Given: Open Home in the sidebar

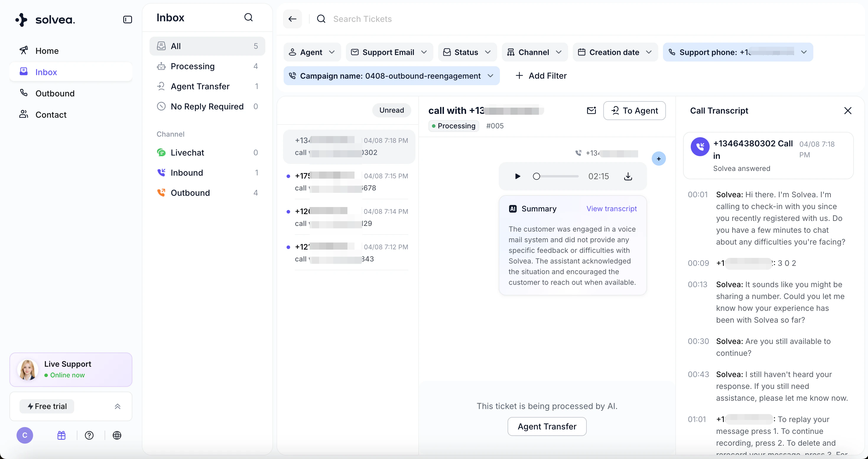Looking at the screenshot, I should click(71, 51).
